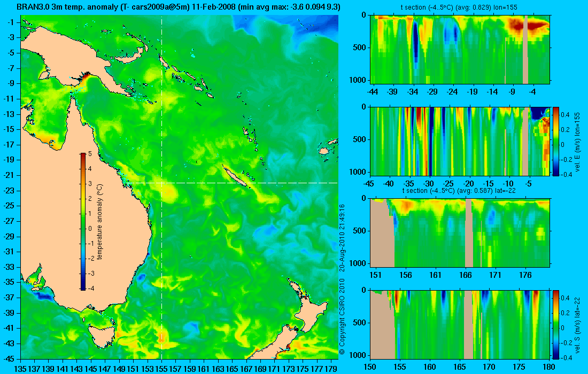Click the large gray land mask in the lat=-22 temperature section
The image size is (588, 374).
pos(382,234)
